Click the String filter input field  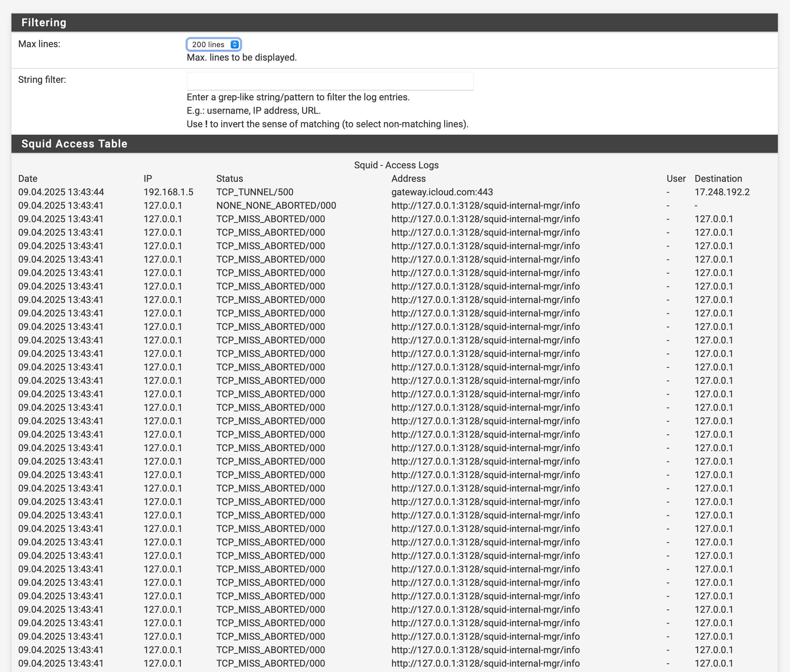(330, 81)
